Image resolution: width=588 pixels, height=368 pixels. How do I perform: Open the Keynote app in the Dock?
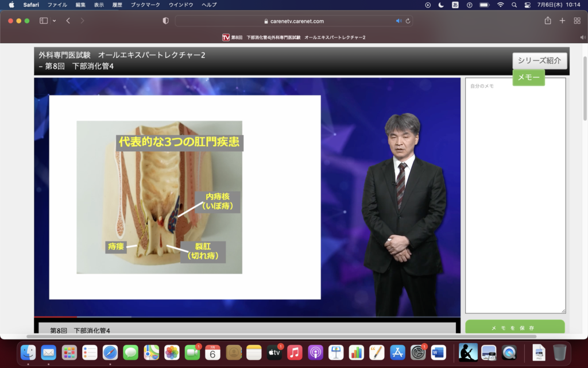[x=336, y=352]
